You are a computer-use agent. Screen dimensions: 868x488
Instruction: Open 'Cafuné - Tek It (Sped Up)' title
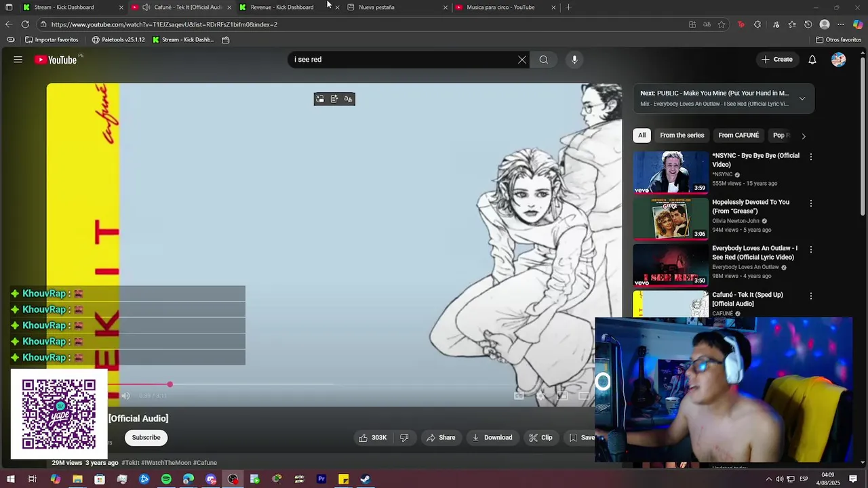coord(747,300)
